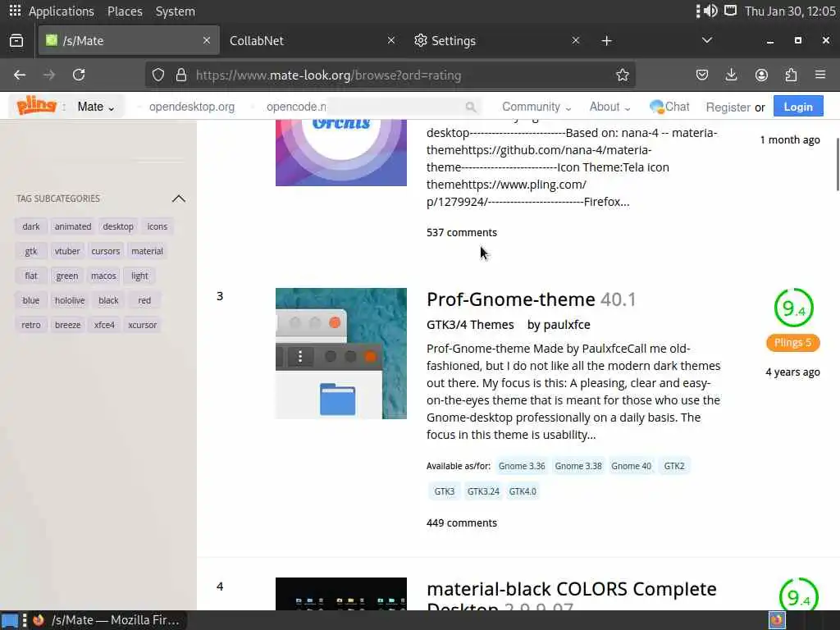The width and height of the screenshot is (840, 630).
Task: Expand the About menu
Action: coord(609,107)
